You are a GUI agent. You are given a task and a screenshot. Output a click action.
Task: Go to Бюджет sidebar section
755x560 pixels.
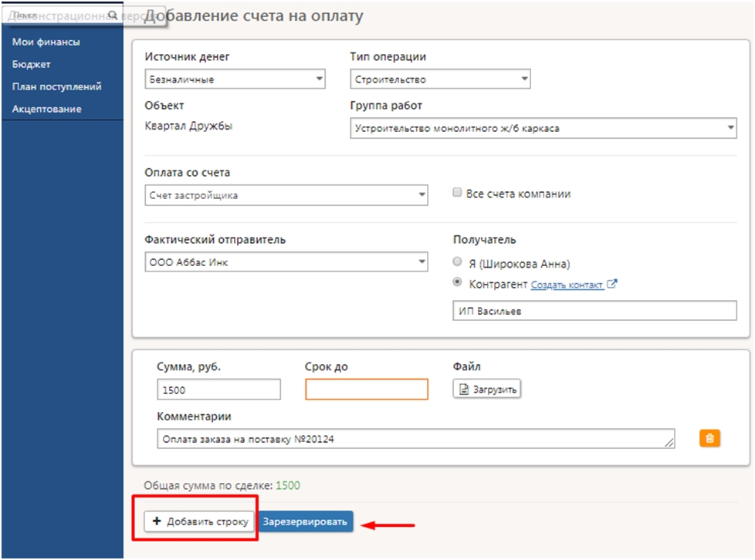coord(32,65)
